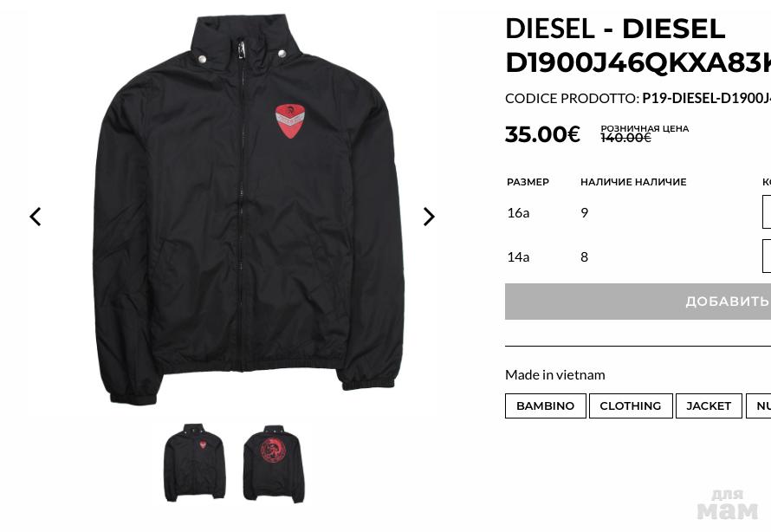Viewport: 771px width, 532px height.
Task: Open the CLOTHING tag
Action: pos(631,406)
